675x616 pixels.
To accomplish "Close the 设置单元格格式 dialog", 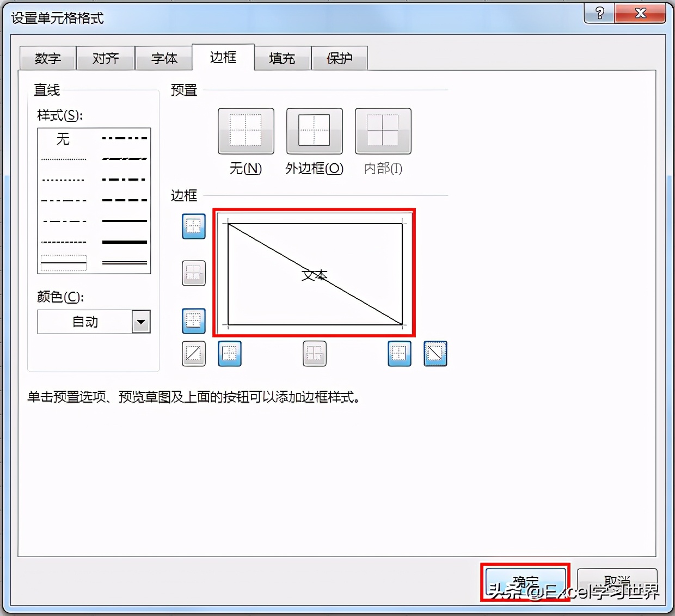I will pos(641,13).
